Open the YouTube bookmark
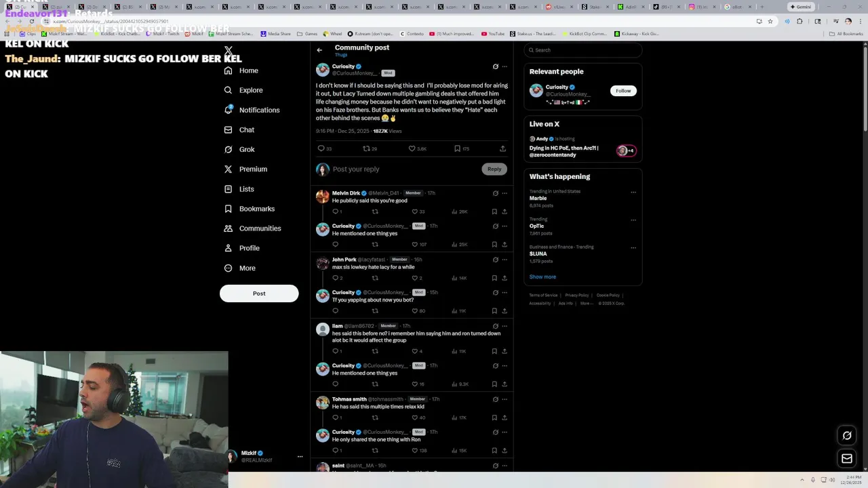Screen dimensions: 868x488 coord(493,33)
